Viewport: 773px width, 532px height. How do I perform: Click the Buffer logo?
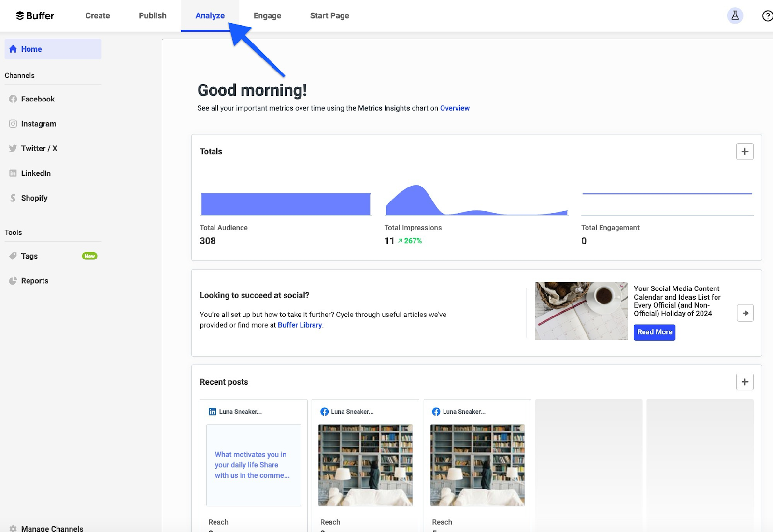click(34, 15)
